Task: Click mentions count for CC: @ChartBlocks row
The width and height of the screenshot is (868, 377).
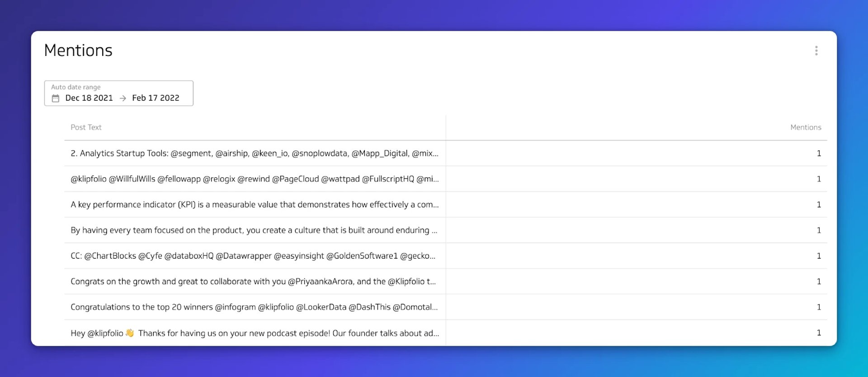Action: tap(819, 256)
